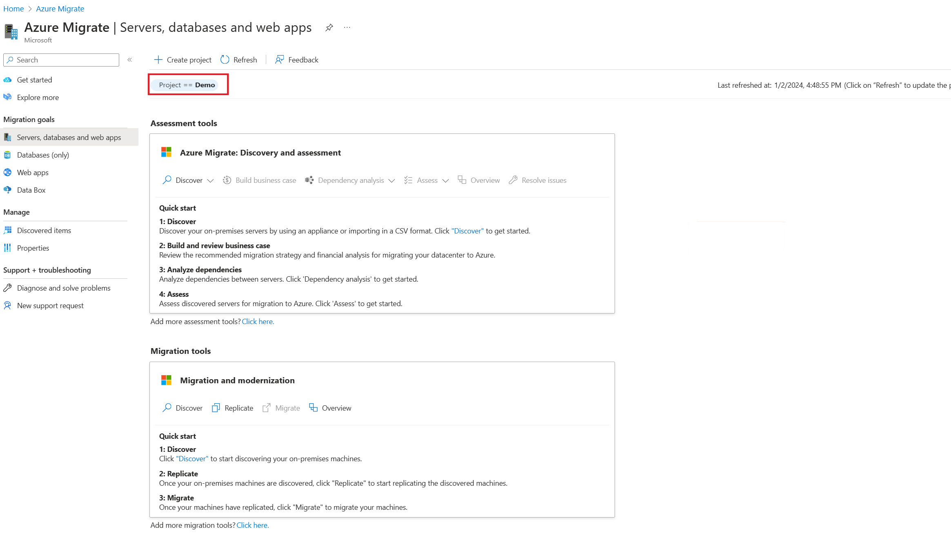
Task: Click here to add more assessment tools
Action: (x=257, y=321)
